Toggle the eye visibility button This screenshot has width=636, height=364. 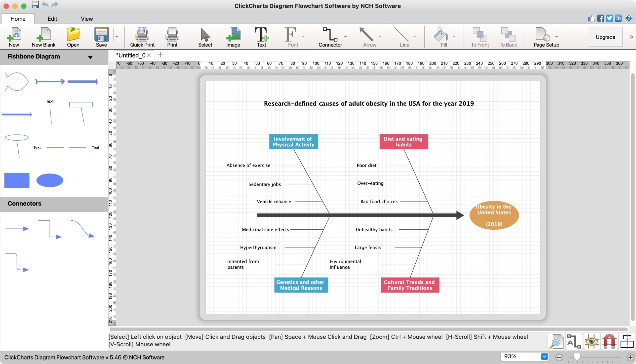click(x=592, y=341)
